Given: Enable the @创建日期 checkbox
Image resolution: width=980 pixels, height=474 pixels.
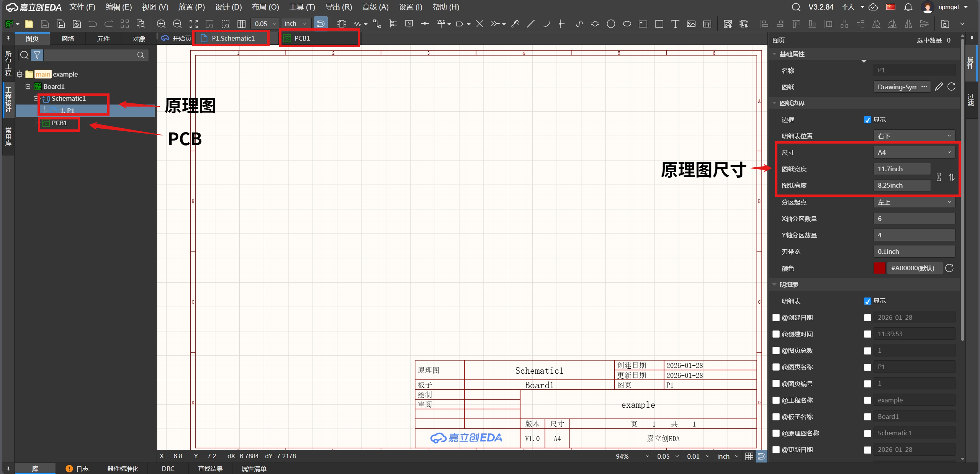Looking at the screenshot, I should (x=776, y=317).
